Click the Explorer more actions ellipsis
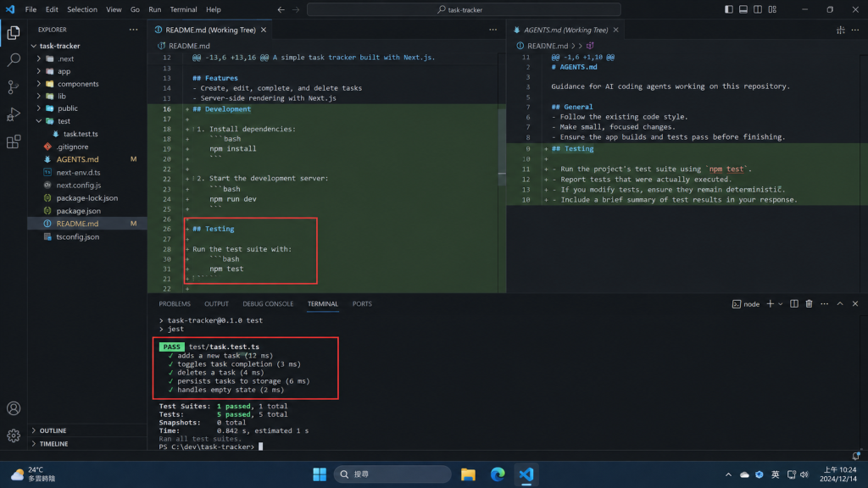 pyautogui.click(x=133, y=30)
